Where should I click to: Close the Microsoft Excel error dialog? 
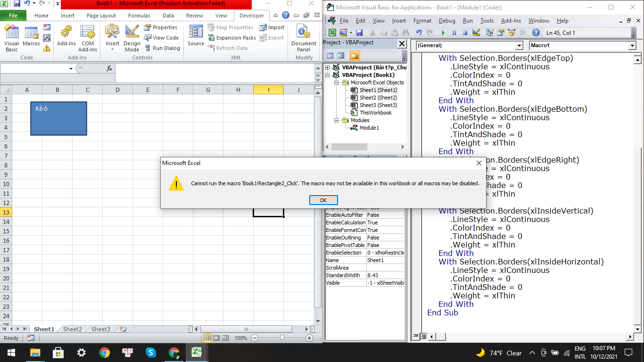click(x=479, y=163)
